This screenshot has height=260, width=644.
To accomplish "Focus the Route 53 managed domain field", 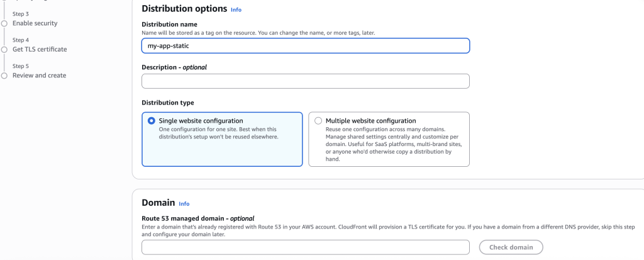I will pos(306,247).
